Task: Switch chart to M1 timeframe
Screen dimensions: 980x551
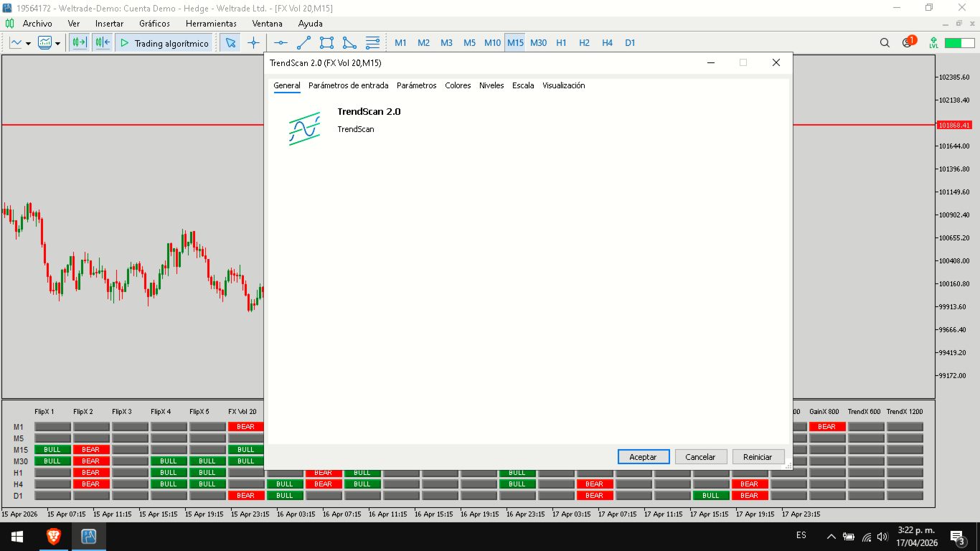Action: [400, 43]
